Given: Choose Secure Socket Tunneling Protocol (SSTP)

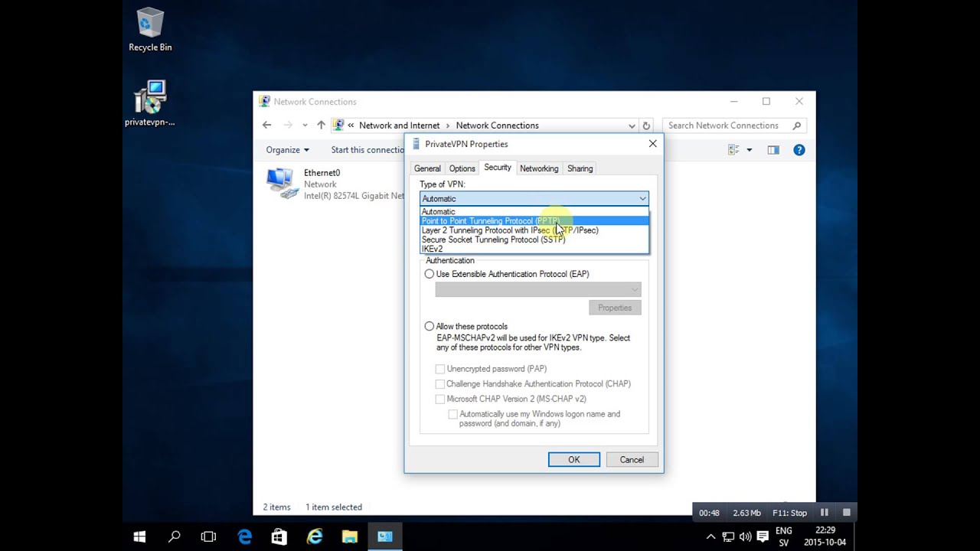Looking at the screenshot, I should [x=534, y=240].
